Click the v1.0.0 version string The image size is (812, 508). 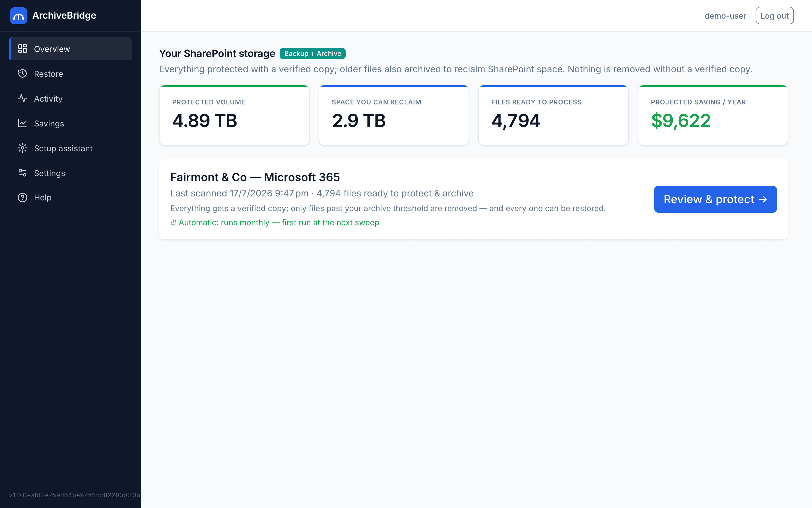pyautogui.click(x=75, y=495)
